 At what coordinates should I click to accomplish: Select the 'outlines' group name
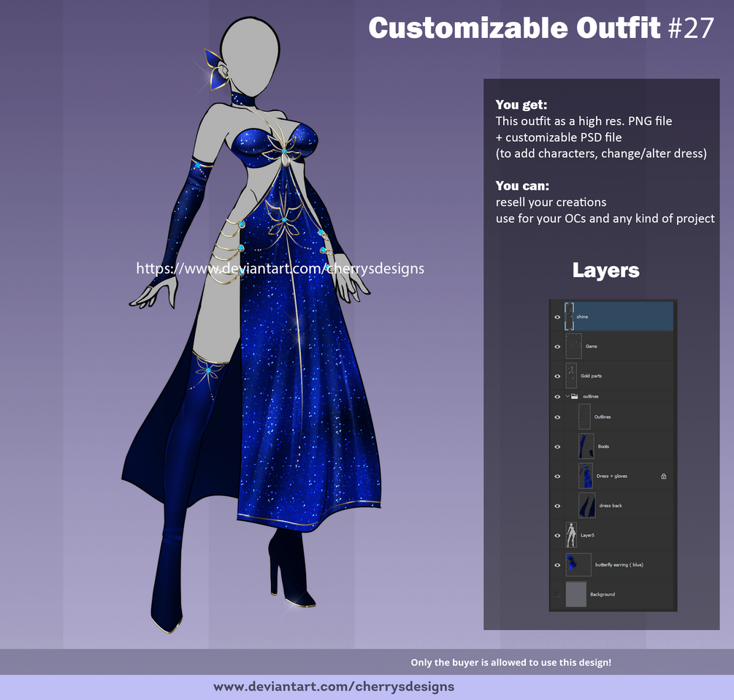click(x=591, y=397)
